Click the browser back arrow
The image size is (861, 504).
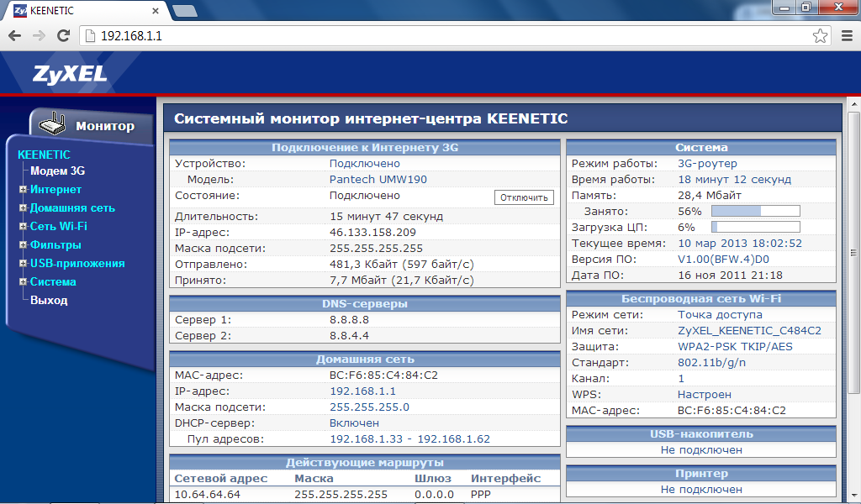point(15,35)
